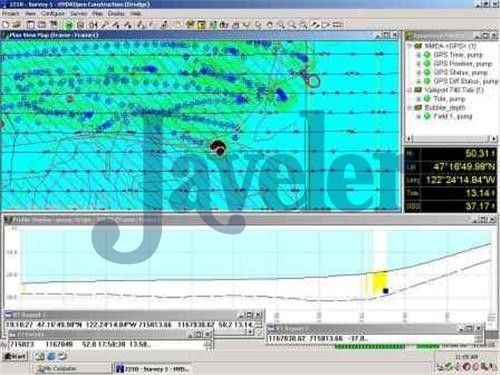
Task: Click tree panel scrollbar left arrow
Action: point(409,138)
